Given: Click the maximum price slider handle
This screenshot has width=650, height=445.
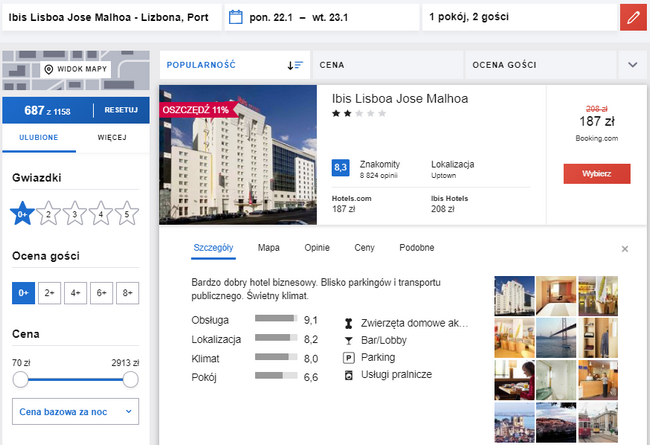Looking at the screenshot, I should pyautogui.click(x=131, y=379).
